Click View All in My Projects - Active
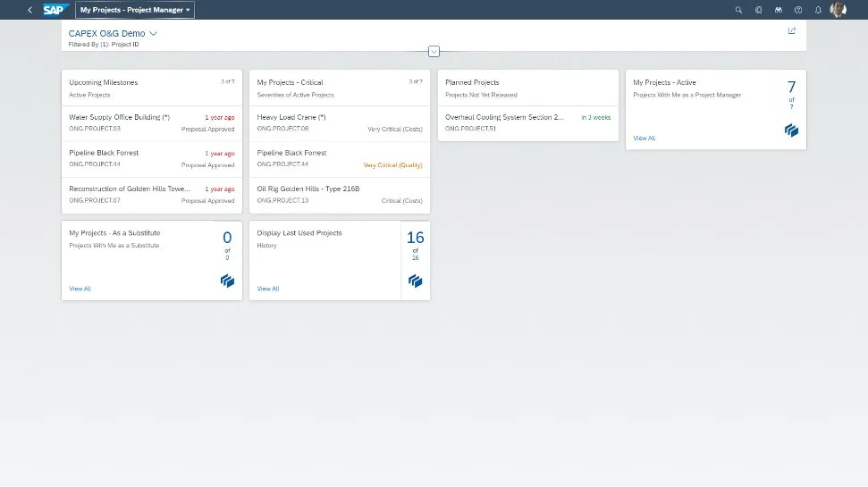Image resolution: width=868 pixels, height=487 pixels. (644, 139)
